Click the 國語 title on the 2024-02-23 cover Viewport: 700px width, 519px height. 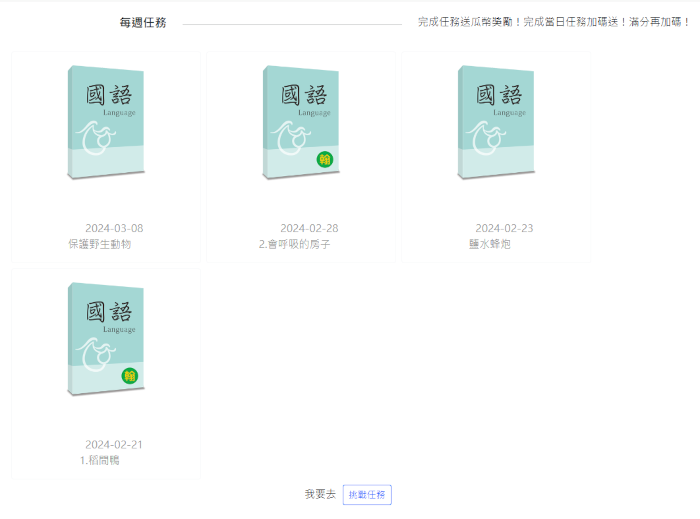coord(499,96)
